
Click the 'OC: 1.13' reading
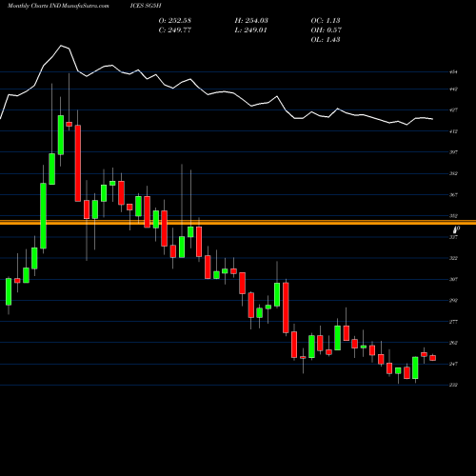[x=326, y=20]
